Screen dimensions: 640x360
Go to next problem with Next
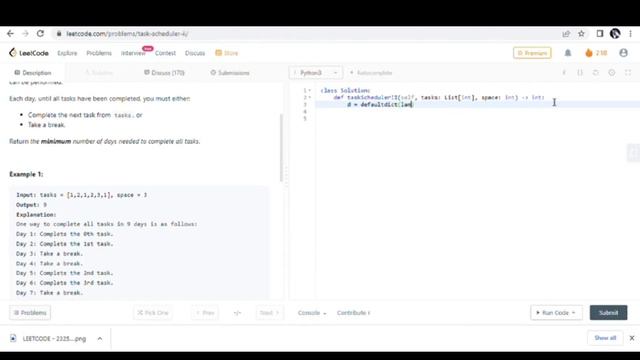[269, 313]
